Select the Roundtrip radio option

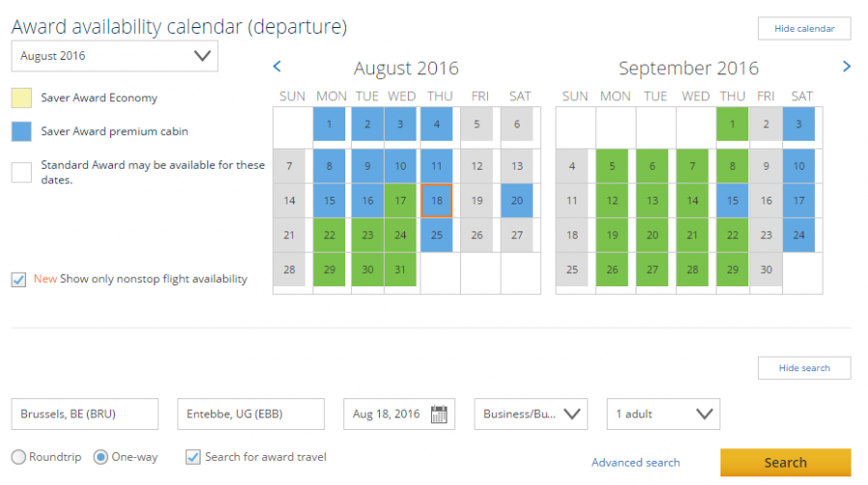pos(18,457)
